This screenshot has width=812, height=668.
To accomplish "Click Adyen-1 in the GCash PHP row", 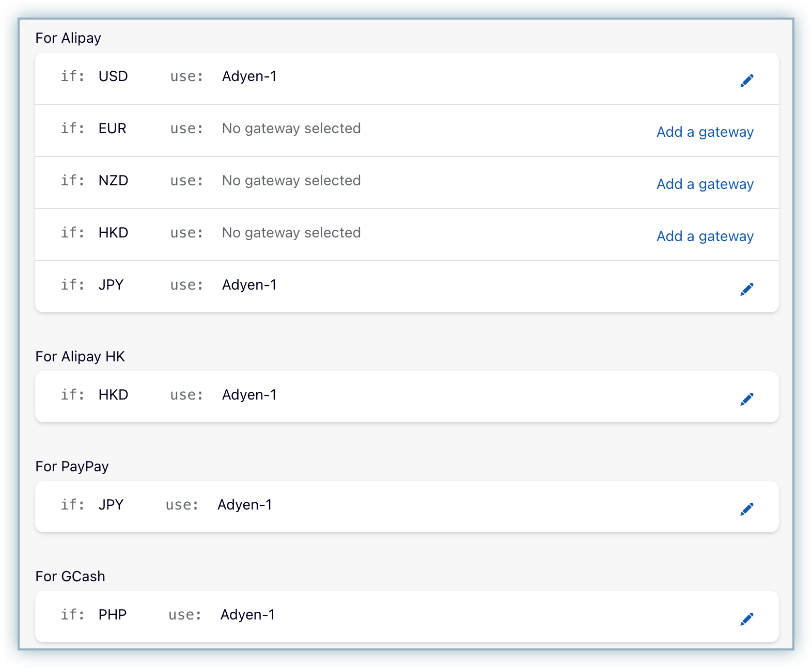I will tap(248, 615).
